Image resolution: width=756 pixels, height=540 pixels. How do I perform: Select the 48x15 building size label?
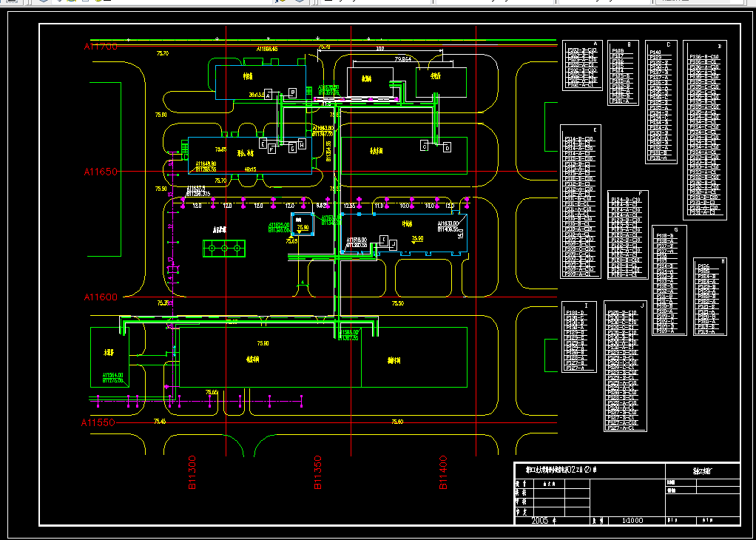coord(251,169)
